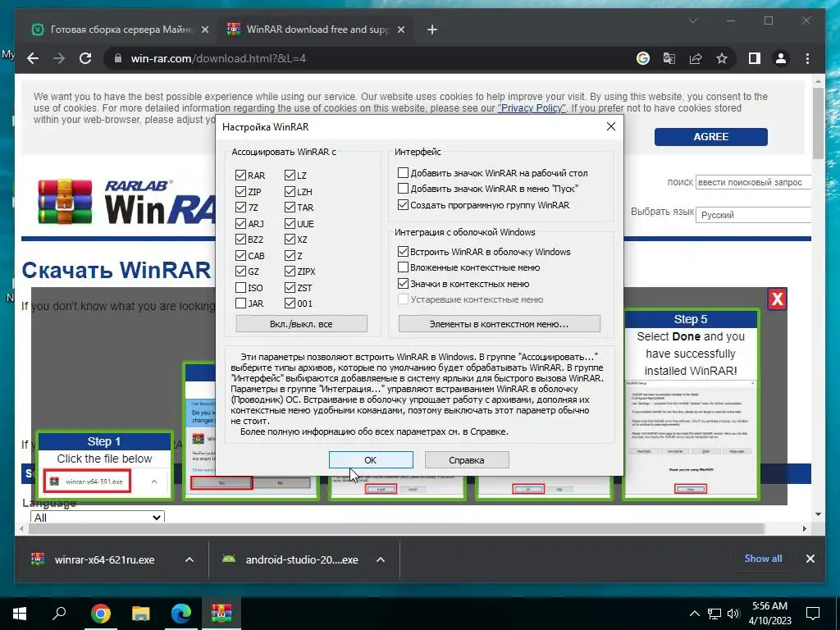Click the translate page icon

pos(669,58)
